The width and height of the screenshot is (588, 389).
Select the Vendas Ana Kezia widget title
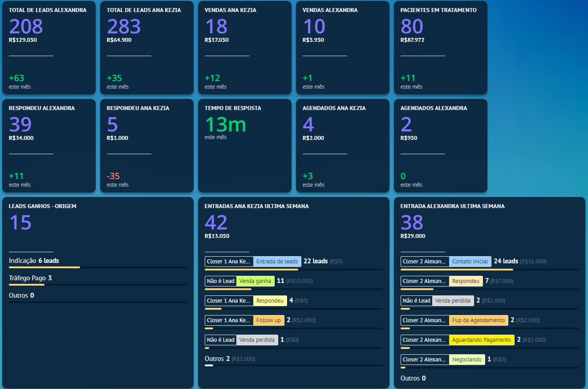tap(230, 10)
